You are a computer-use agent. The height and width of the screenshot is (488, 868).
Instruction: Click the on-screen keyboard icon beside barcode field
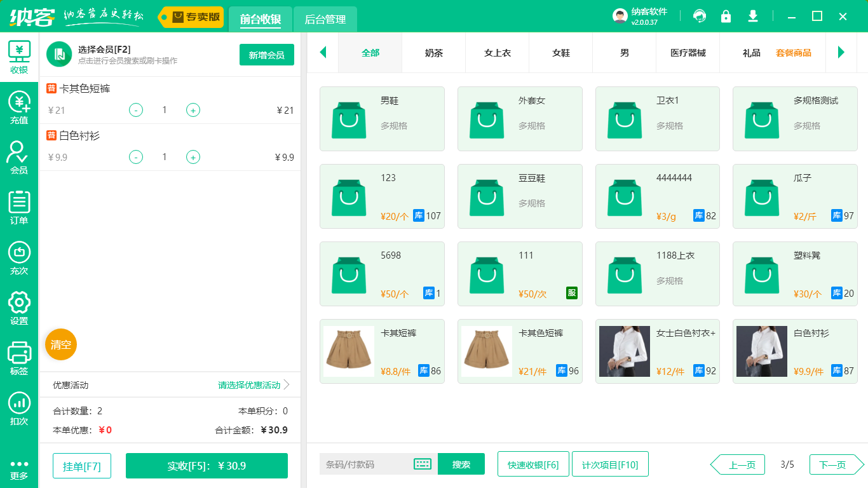coord(422,464)
